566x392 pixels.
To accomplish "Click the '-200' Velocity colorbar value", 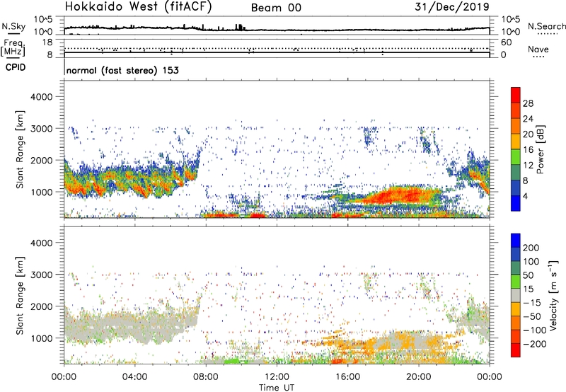I will pyautogui.click(x=534, y=344).
